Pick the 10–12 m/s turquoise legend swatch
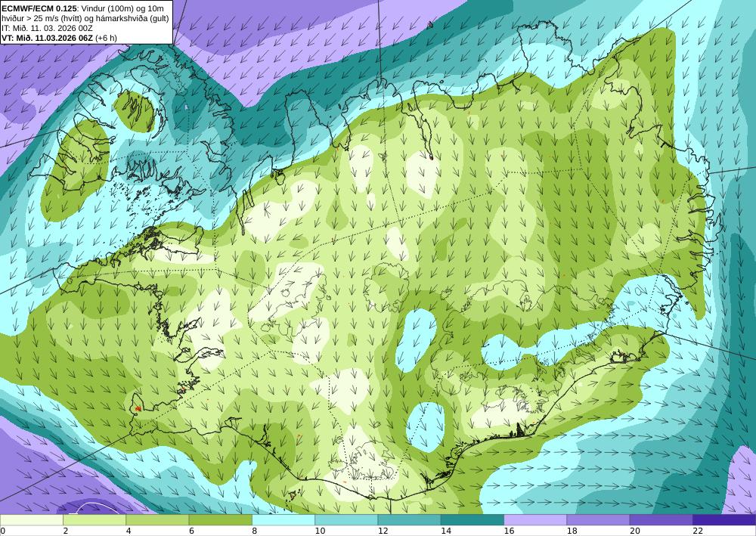 (x=346, y=520)
